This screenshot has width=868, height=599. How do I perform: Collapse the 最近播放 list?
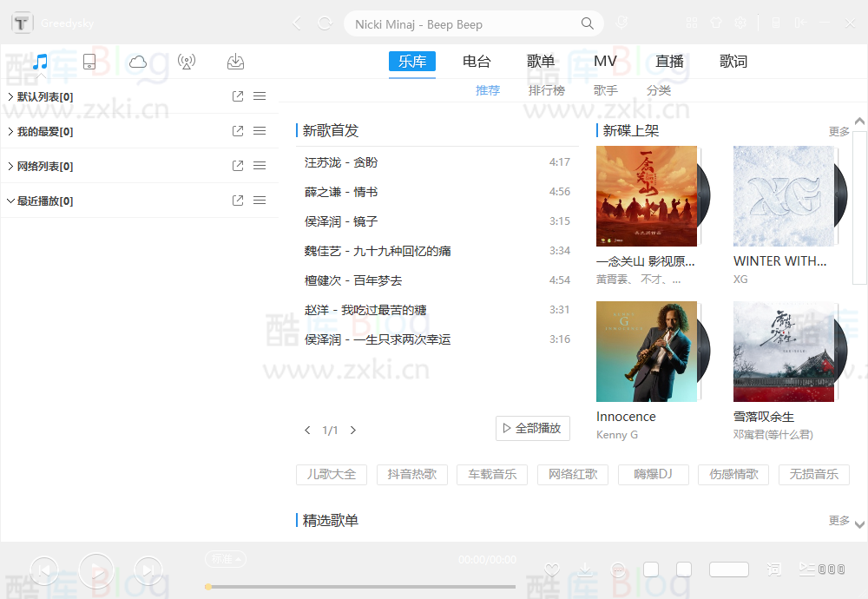tap(10, 201)
